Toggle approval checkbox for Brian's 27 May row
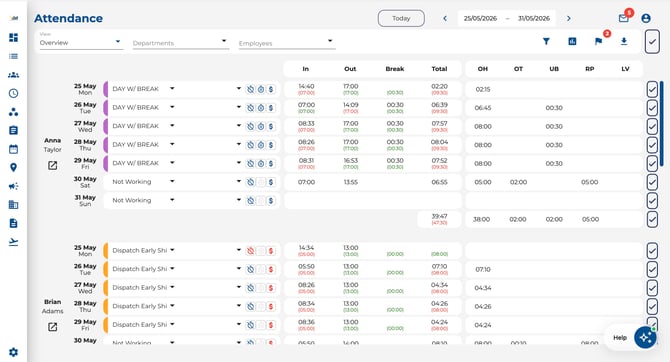 (x=652, y=288)
